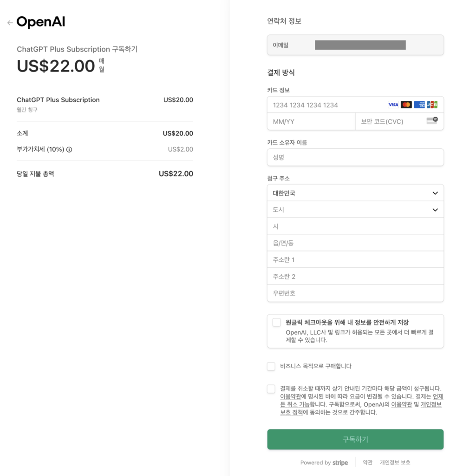456x476 pixels.
Task: Click the Visa card icon
Action: (x=393, y=105)
